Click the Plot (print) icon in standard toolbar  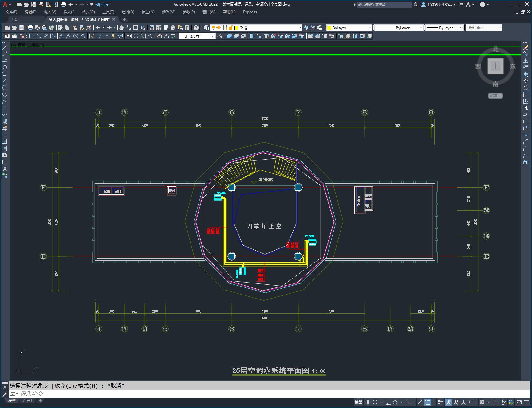click(x=30, y=28)
